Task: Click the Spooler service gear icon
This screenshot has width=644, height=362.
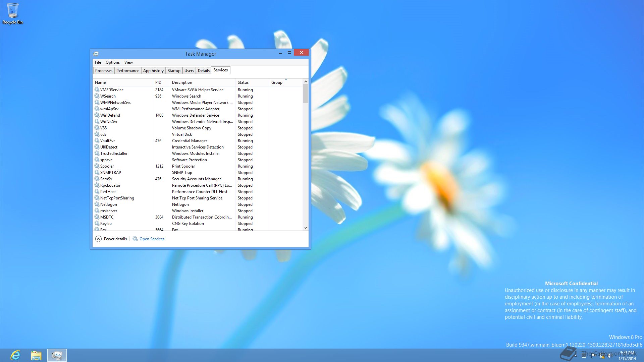Action: point(97,166)
